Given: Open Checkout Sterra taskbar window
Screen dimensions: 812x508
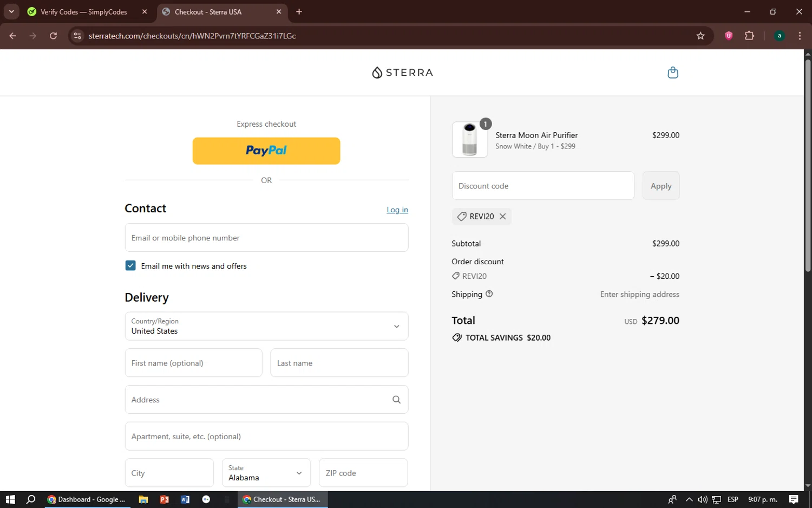Looking at the screenshot, I should click(x=283, y=499).
